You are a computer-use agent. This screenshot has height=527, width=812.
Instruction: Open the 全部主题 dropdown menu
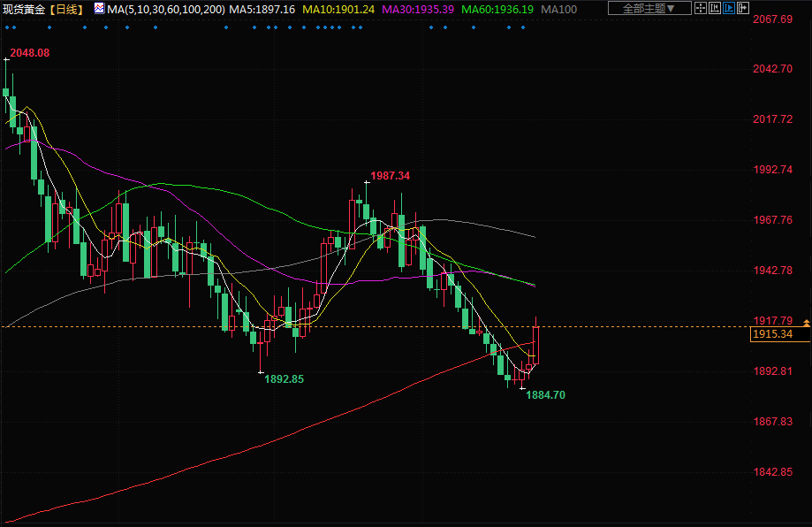(x=644, y=9)
